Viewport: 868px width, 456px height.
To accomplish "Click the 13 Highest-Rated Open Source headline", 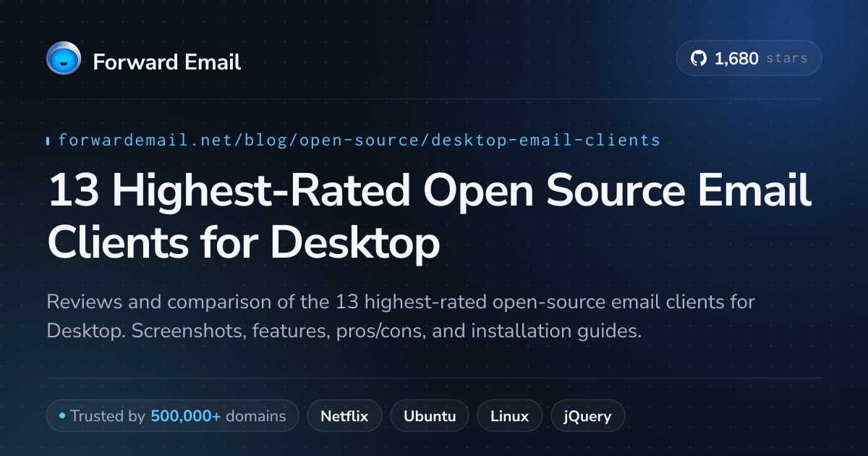I will [429, 218].
